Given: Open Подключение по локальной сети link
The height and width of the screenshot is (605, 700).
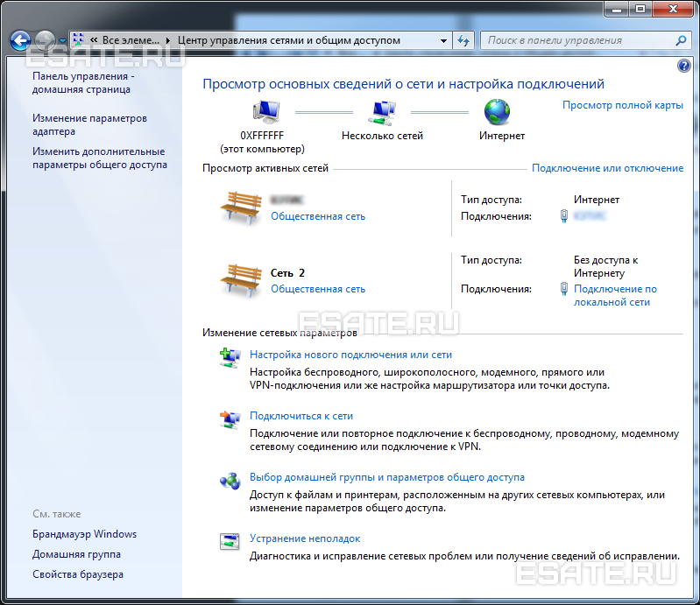Looking at the screenshot, I should 615,295.
